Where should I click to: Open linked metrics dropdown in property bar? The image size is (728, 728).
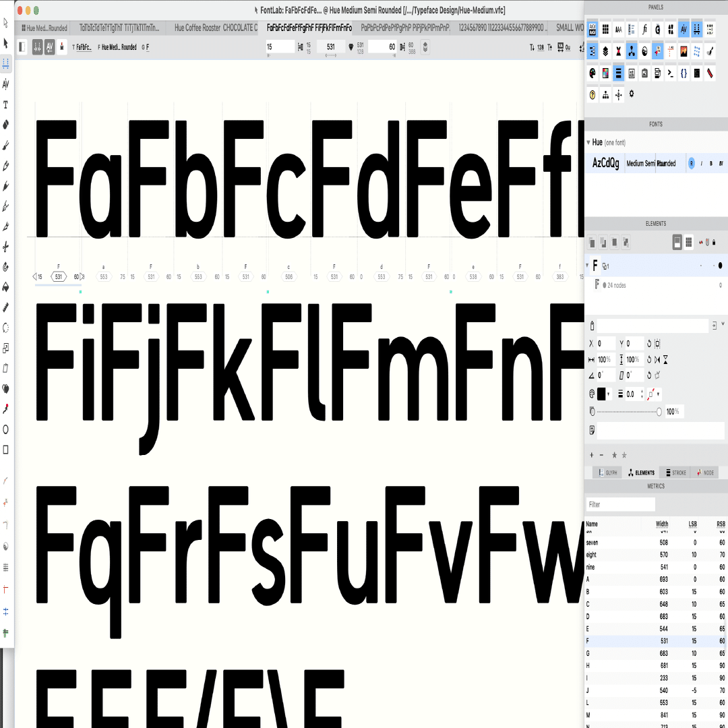pos(425,47)
